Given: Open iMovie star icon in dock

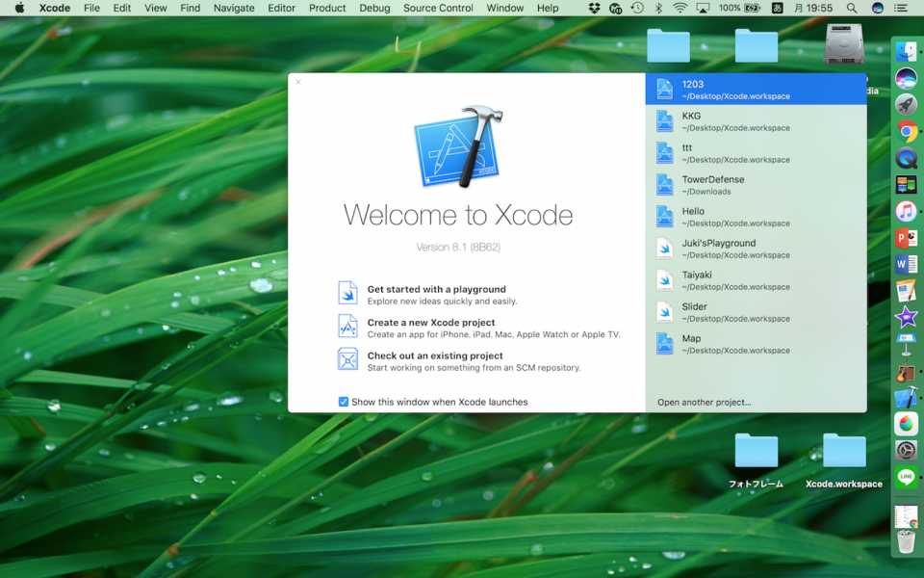Looking at the screenshot, I should 907,317.
